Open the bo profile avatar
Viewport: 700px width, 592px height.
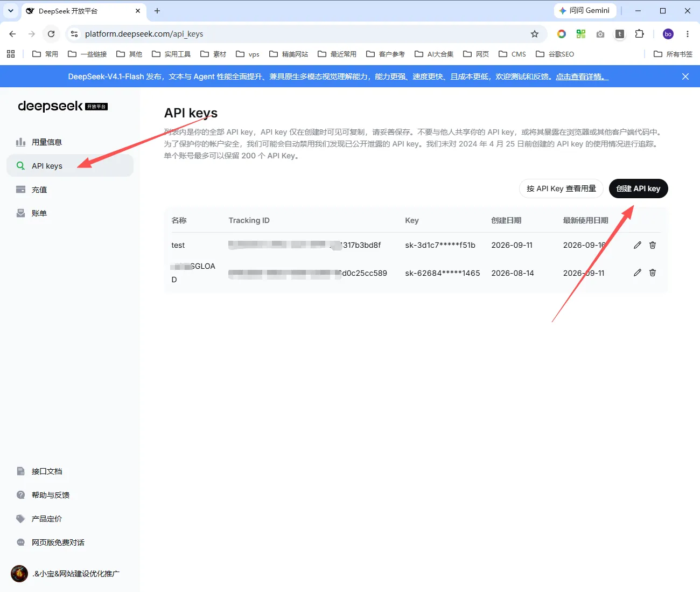pyautogui.click(x=668, y=34)
